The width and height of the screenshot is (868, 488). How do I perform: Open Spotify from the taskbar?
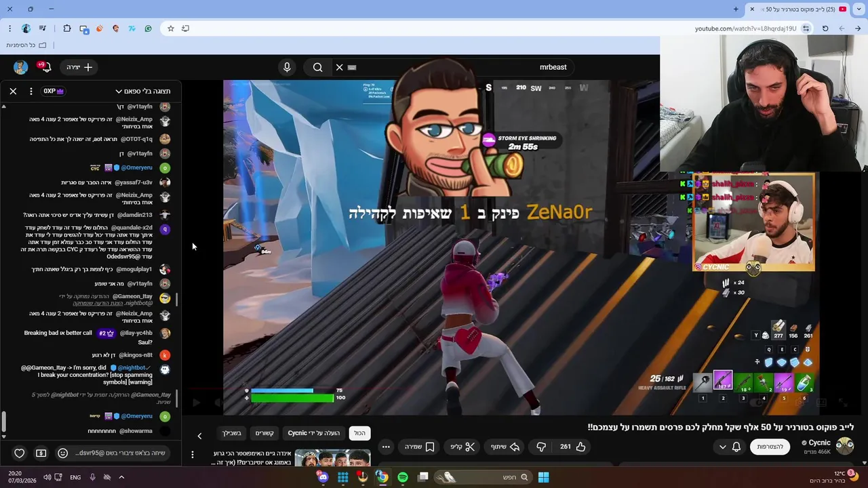[x=403, y=477]
